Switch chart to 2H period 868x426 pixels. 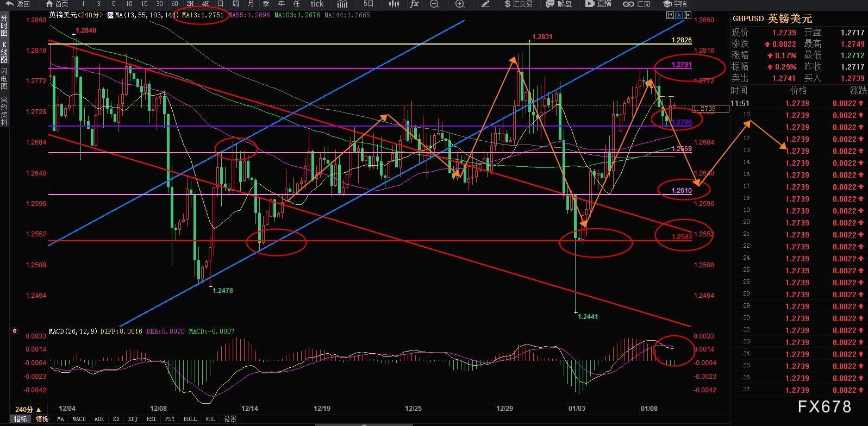click(x=190, y=4)
